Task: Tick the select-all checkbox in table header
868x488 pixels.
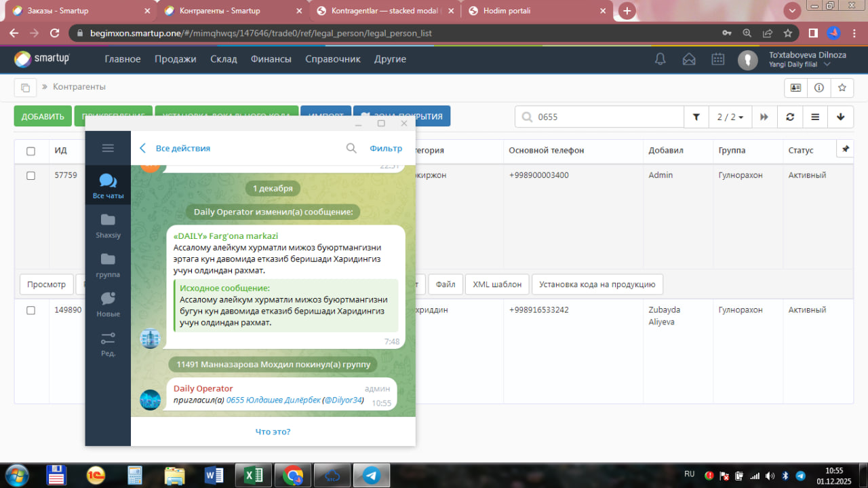Action: pyautogui.click(x=31, y=151)
